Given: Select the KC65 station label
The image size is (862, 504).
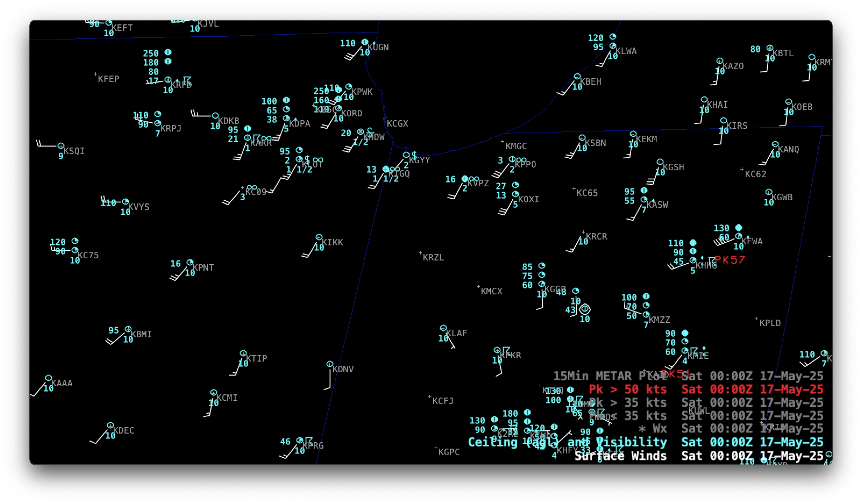Looking at the screenshot, I should 587,193.
